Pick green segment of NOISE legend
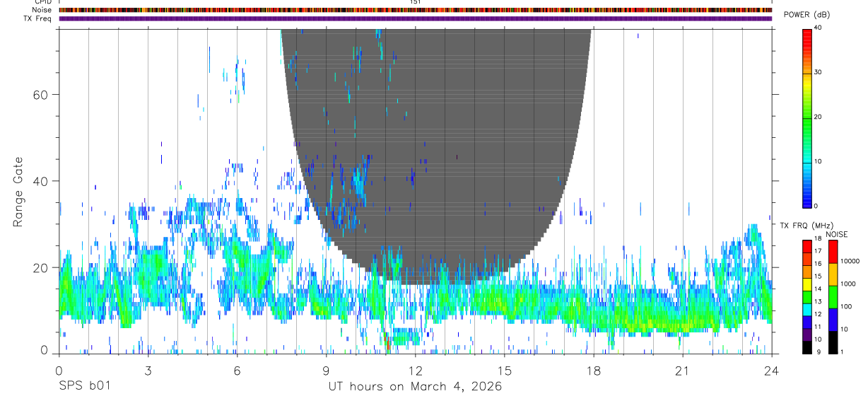The image size is (868, 401). pos(833,297)
